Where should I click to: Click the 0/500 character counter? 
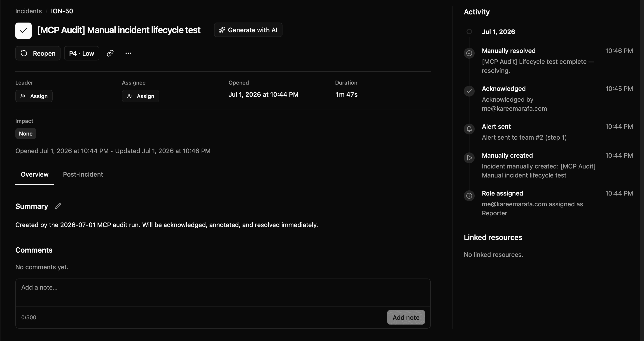(29, 317)
